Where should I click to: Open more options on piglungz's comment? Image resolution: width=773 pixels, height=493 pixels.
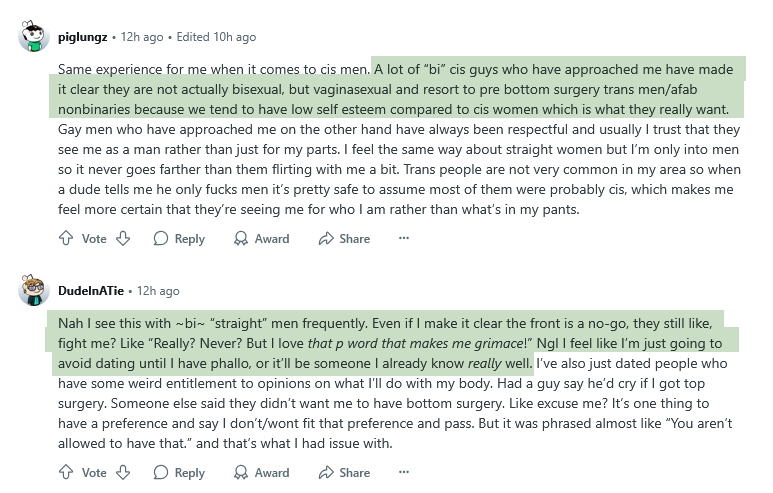click(x=404, y=239)
